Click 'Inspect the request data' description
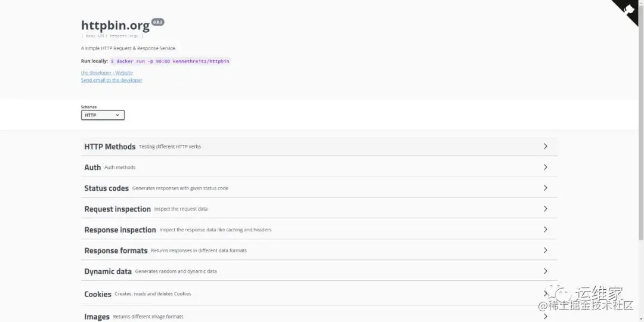 [181, 209]
